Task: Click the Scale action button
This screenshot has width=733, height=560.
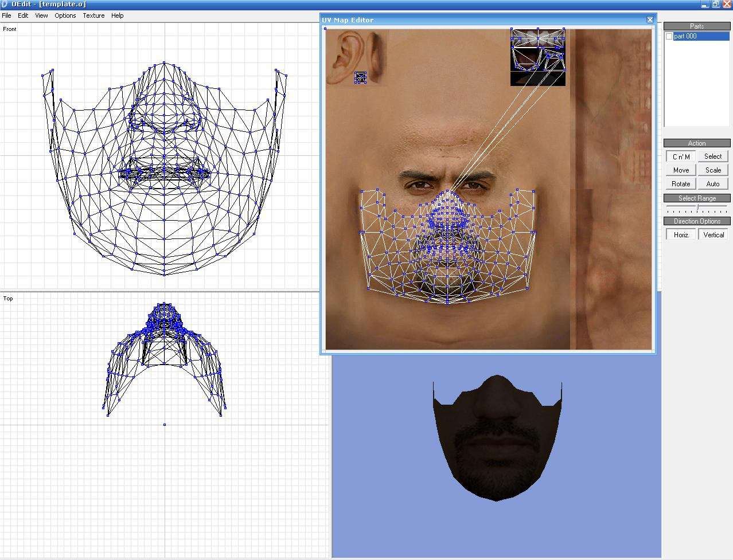Action: pos(713,170)
